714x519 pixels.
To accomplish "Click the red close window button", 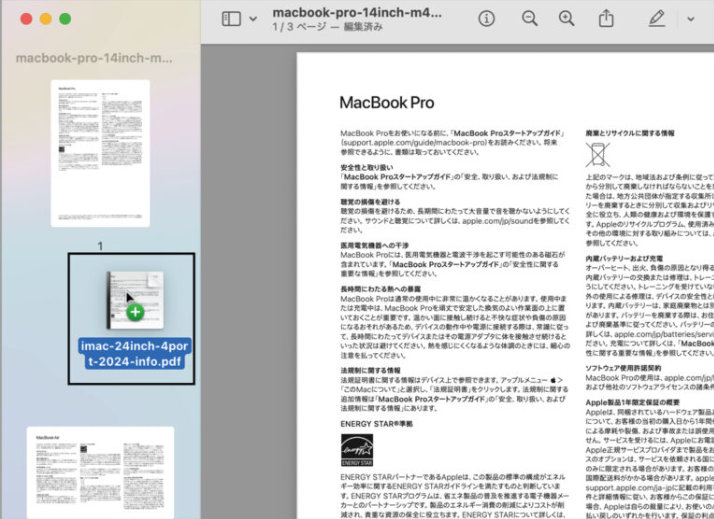I will click(26, 19).
